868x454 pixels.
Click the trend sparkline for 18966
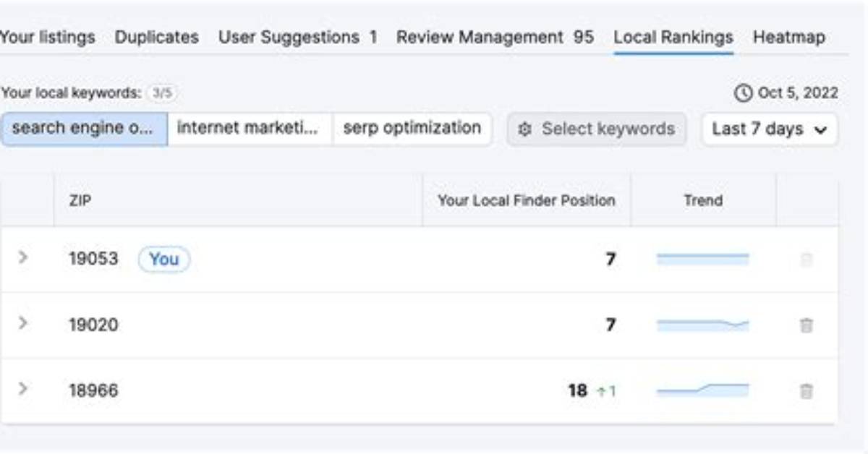(702, 391)
